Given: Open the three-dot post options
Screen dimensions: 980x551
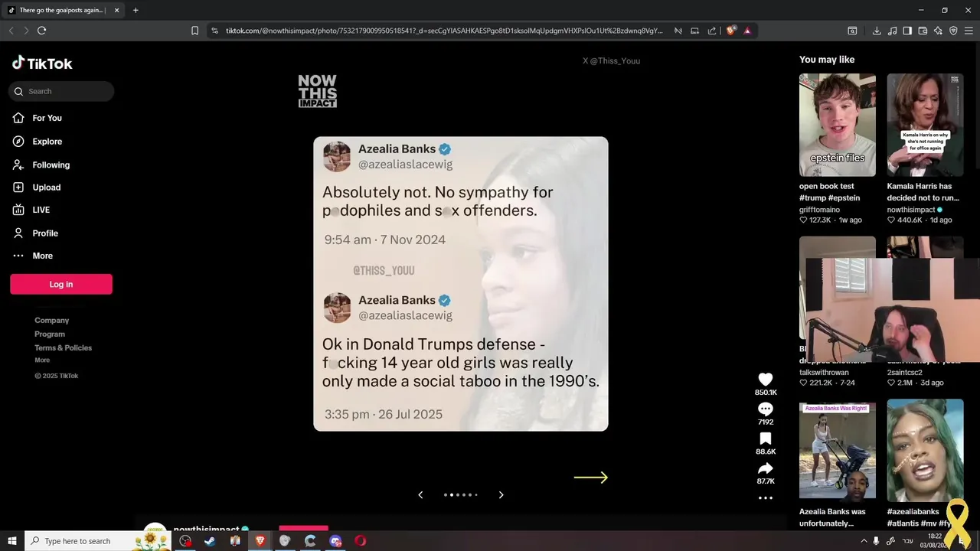Looking at the screenshot, I should (766, 498).
